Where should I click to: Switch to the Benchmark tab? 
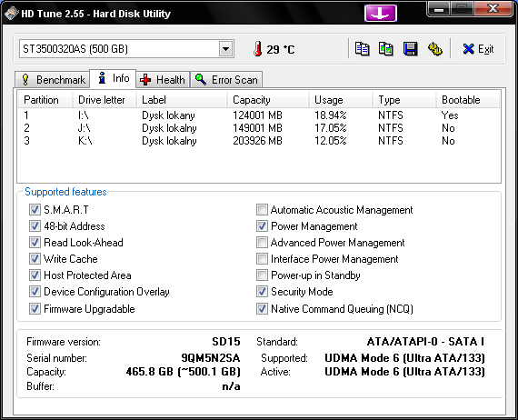pyautogui.click(x=52, y=80)
